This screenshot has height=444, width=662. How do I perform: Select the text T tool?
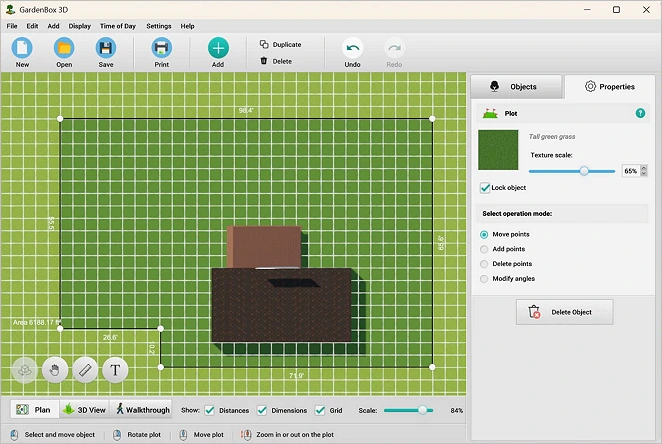[x=115, y=371]
